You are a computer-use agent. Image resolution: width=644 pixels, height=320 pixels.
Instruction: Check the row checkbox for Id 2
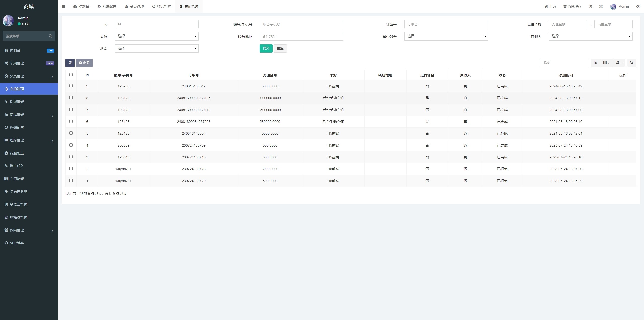pyautogui.click(x=71, y=169)
